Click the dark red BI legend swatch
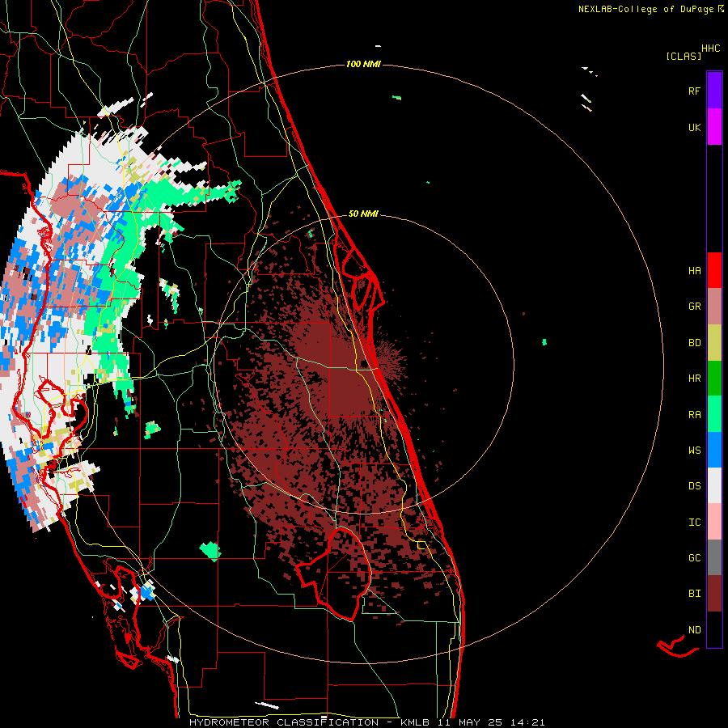The height and width of the screenshot is (728, 728). click(x=714, y=594)
